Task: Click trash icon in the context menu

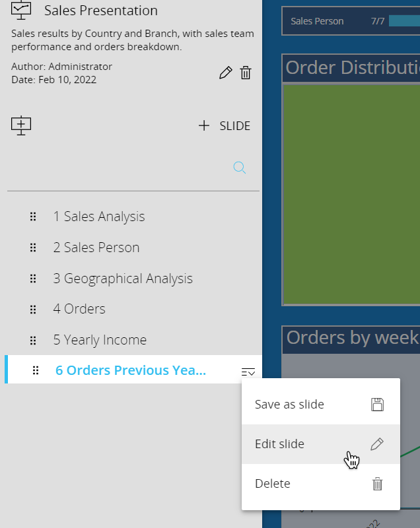Action: tap(377, 484)
